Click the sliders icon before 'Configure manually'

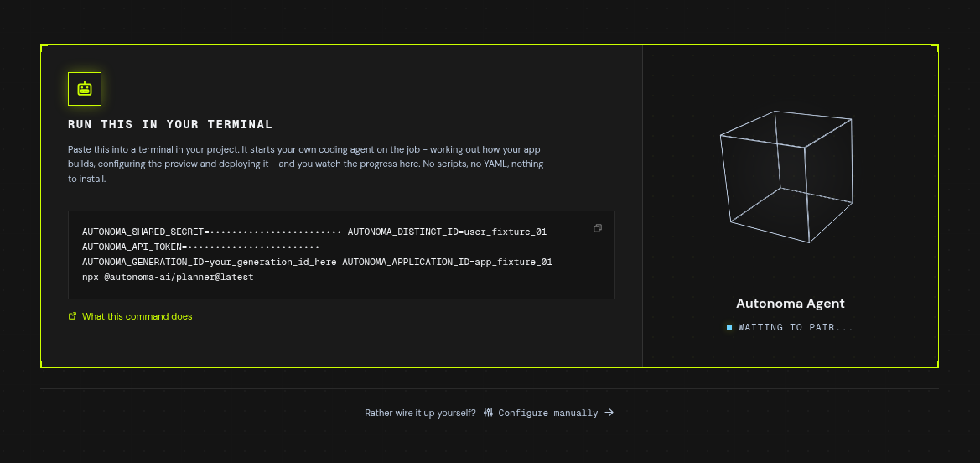(488, 413)
